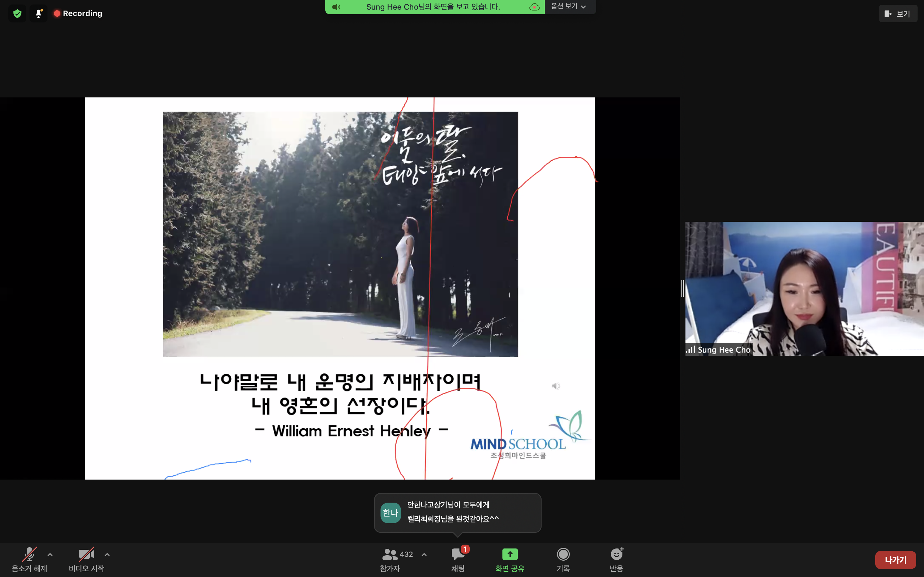Click the red Recording indicator

click(78, 14)
